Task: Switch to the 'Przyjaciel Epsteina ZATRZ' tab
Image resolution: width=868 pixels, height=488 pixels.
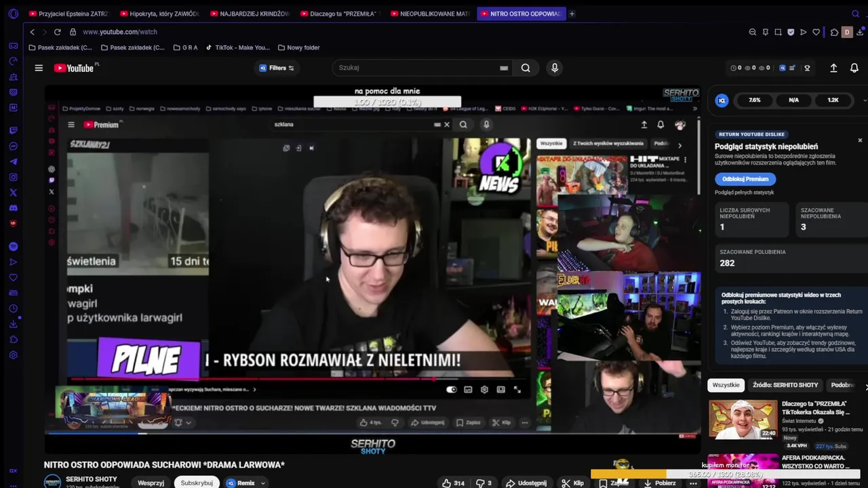Action: pyautogui.click(x=68, y=14)
